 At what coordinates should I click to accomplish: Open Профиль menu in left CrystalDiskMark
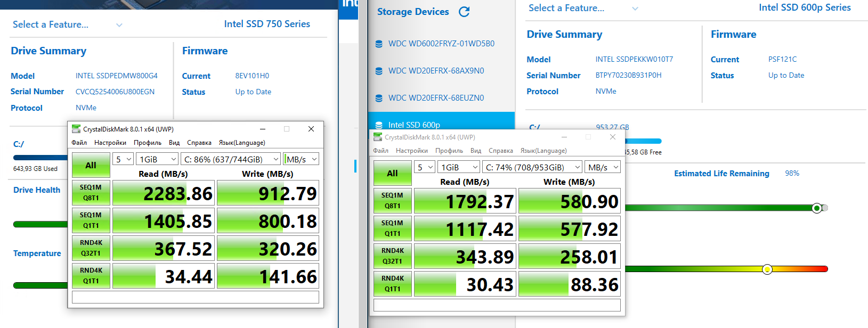pos(148,143)
